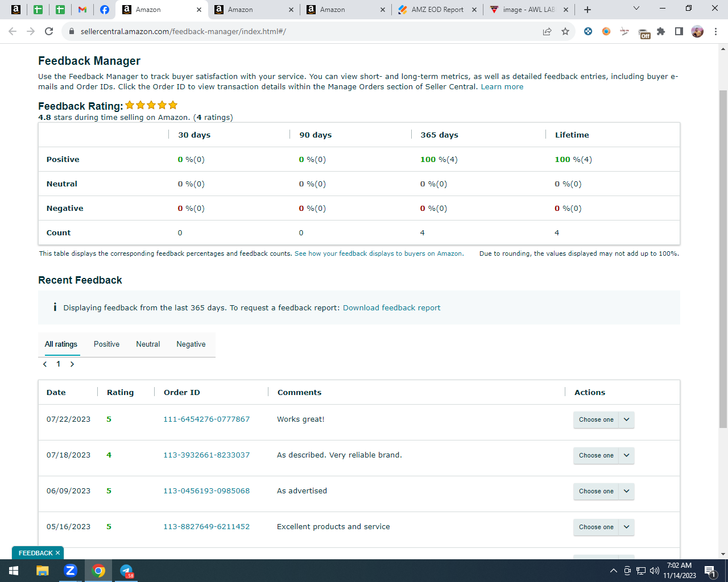Open the network icon in system tray

click(x=641, y=571)
